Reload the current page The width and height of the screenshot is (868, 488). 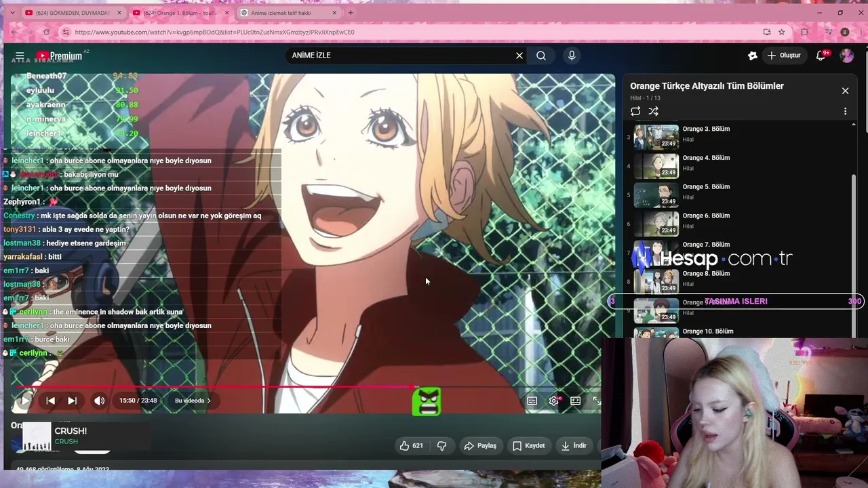click(x=46, y=32)
